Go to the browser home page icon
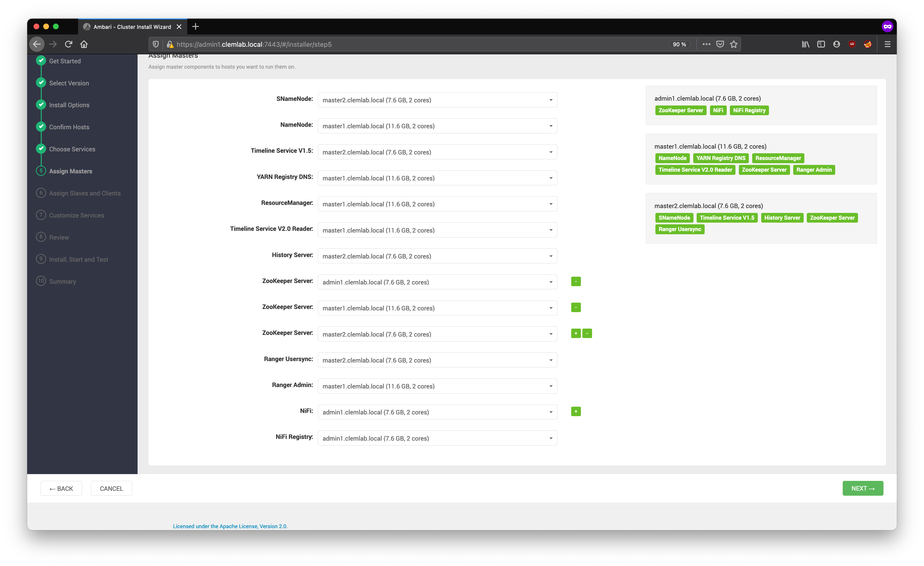 [84, 44]
